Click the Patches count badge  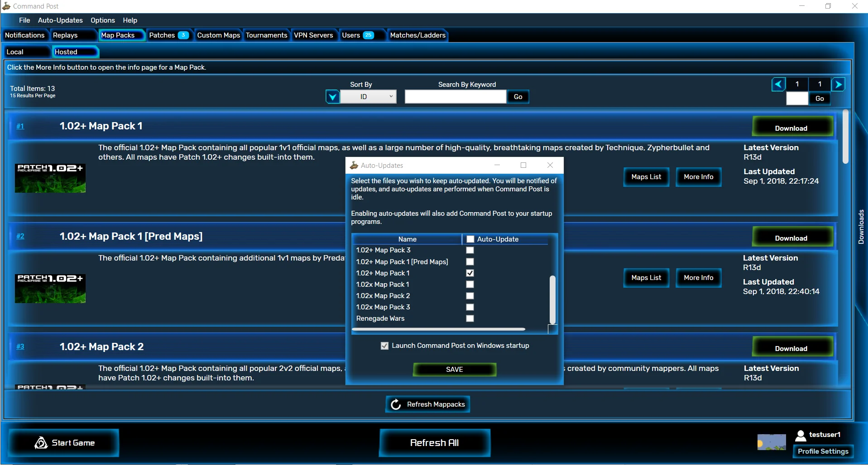(x=183, y=35)
